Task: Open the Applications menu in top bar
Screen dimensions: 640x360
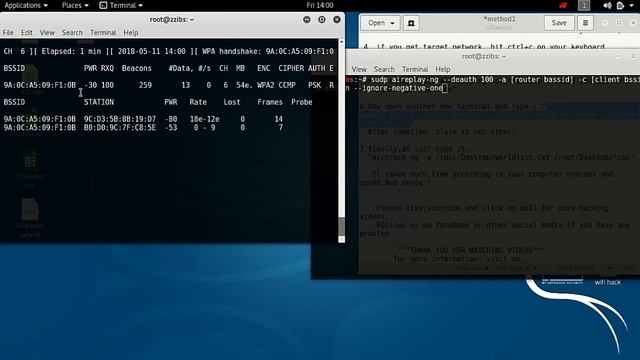Action: tap(26, 5)
